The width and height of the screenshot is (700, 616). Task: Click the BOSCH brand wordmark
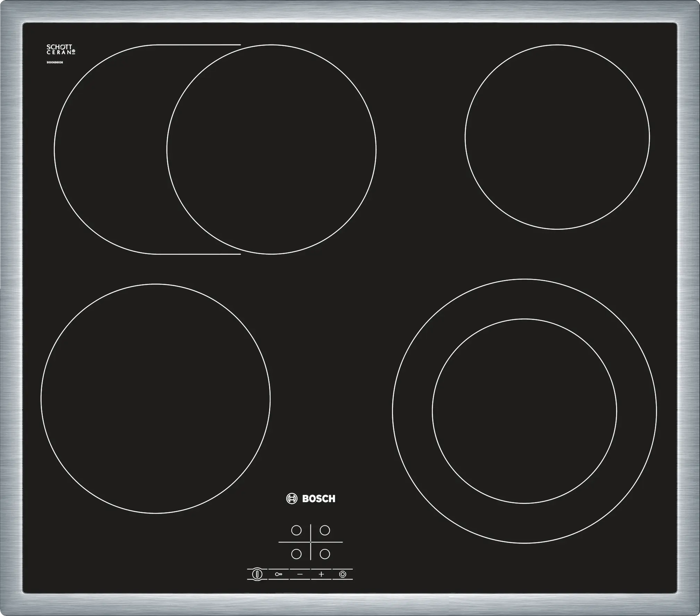[318, 499]
